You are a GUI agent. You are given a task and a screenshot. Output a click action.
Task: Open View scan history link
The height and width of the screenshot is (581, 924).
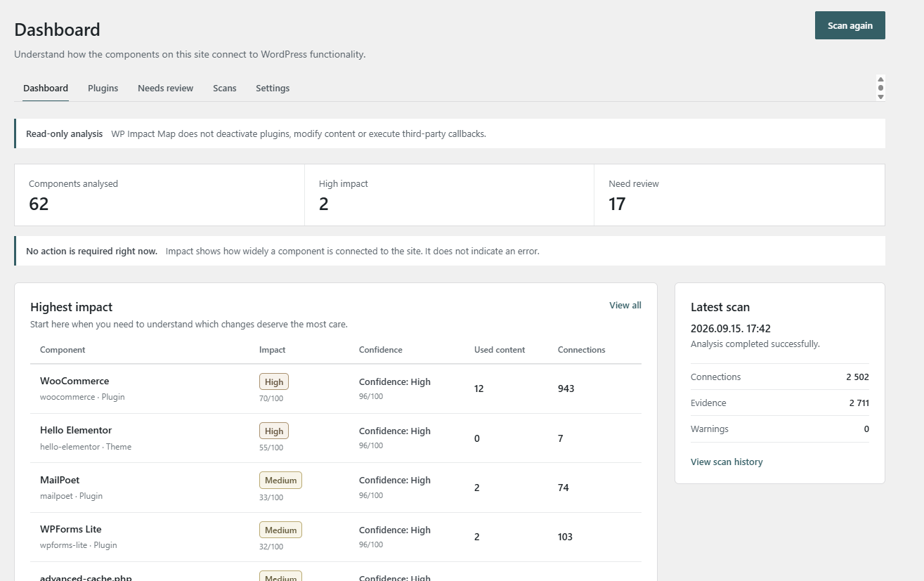tap(727, 462)
